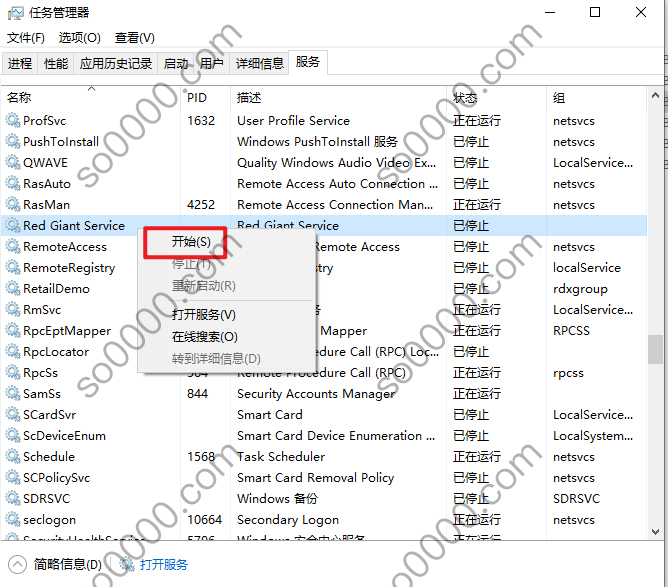Click the gear icon beside ScDeviceEnum
The height and width of the screenshot is (587, 668).
[13, 435]
